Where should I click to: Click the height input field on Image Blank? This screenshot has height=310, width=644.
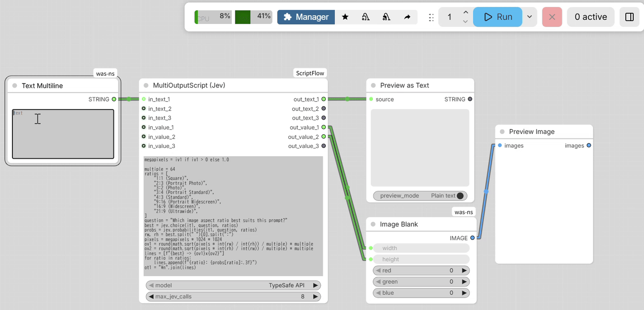(421, 259)
